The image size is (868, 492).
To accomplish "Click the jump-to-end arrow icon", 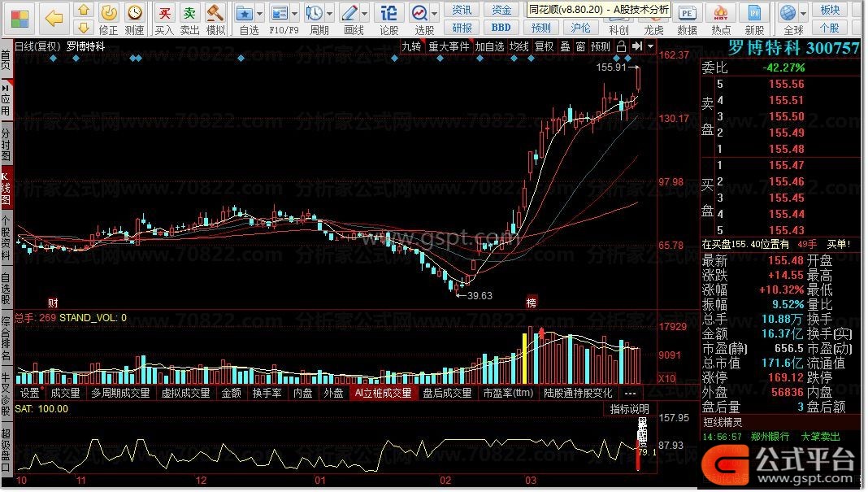I will pyautogui.click(x=637, y=46).
